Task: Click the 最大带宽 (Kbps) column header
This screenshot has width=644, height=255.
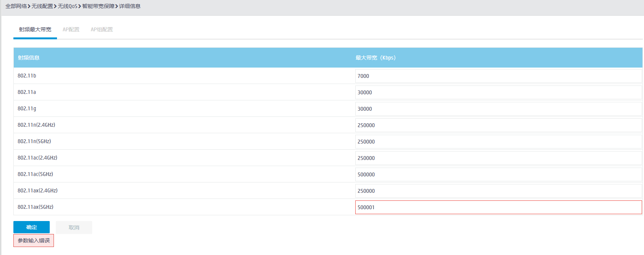Action: (376, 58)
